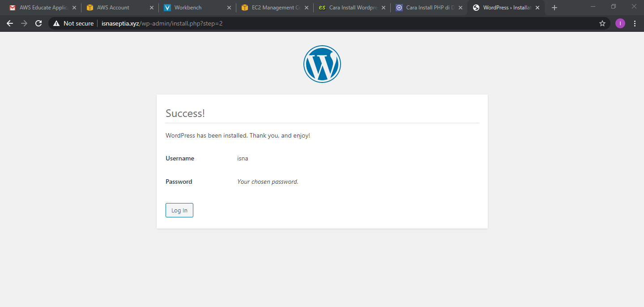This screenshot has width=644, height=307.
Task: Switch to EC2 Management Console tab
Action: pos(275,8)
